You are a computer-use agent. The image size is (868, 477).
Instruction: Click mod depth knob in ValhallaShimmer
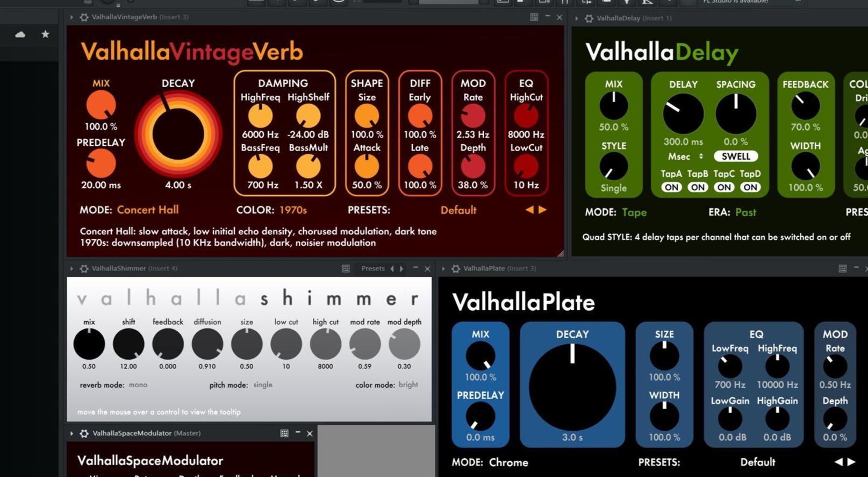point(404,344)
